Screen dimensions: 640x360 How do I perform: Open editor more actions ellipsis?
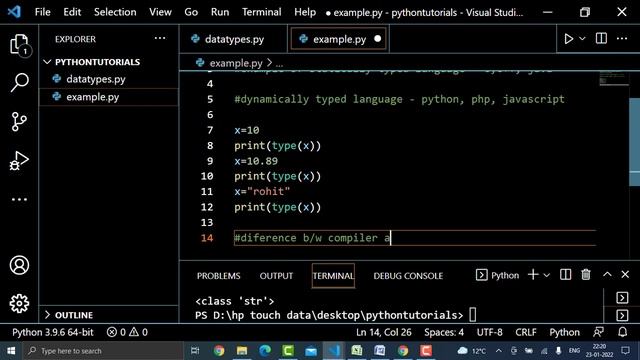pos(622,38)
